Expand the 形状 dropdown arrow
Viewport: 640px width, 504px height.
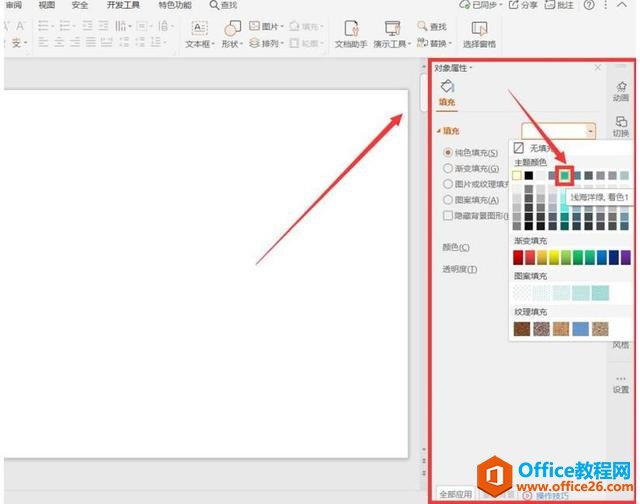(x=241, y=44)
